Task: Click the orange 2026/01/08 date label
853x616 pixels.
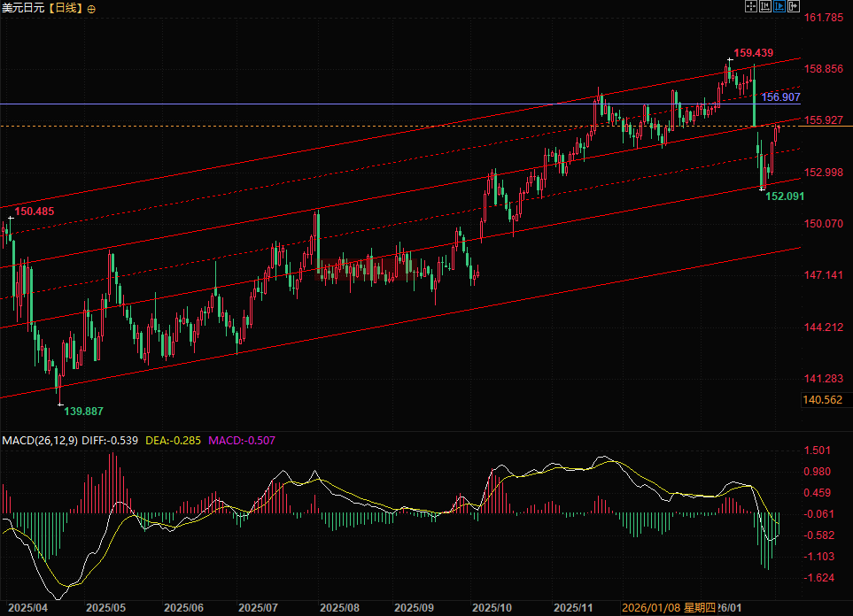Action: coord(651,609)
